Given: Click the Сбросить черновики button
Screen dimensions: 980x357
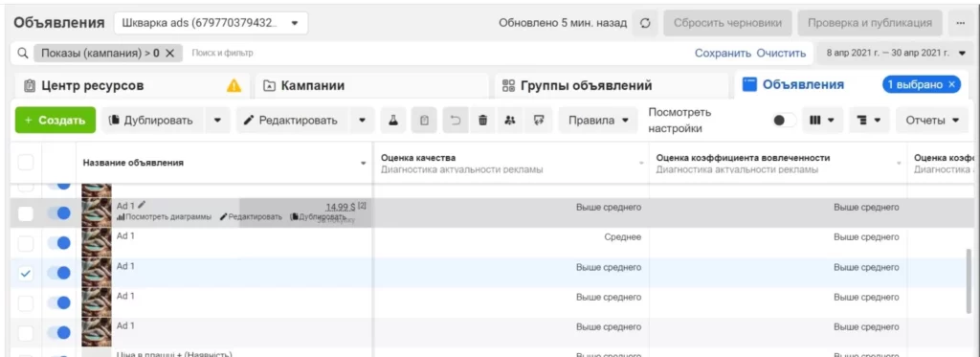Looking at the screenshot, I should [727, 23].
